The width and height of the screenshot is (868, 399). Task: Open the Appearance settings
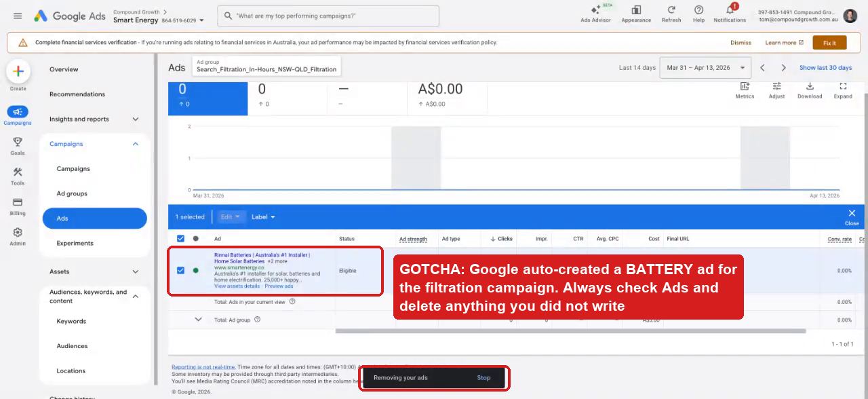coord(636,14)
